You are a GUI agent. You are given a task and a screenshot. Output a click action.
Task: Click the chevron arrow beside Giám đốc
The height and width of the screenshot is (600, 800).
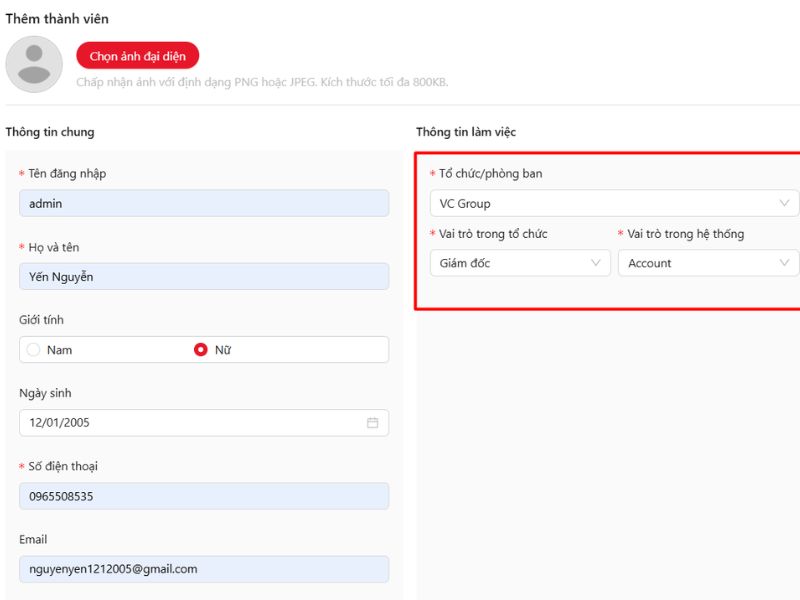pos(596,263)
